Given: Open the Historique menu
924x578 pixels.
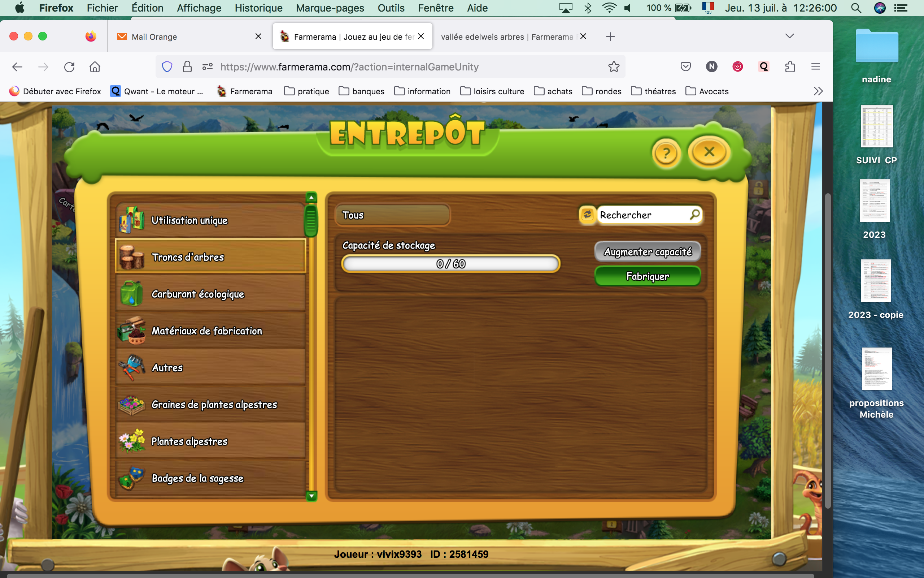Looking at the screenshot, I should (x=258, y=8).
